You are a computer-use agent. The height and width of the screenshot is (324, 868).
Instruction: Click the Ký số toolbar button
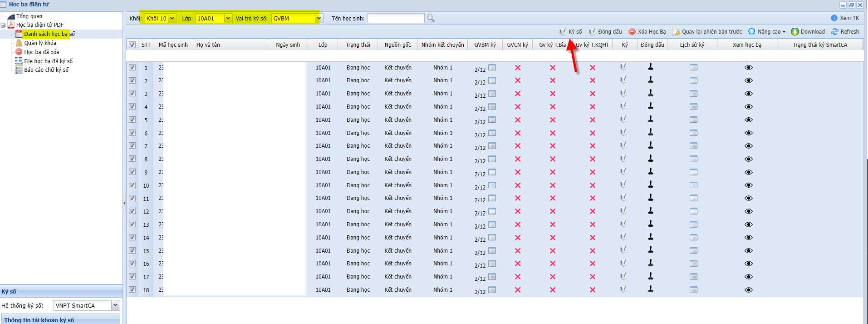point(571,32)
